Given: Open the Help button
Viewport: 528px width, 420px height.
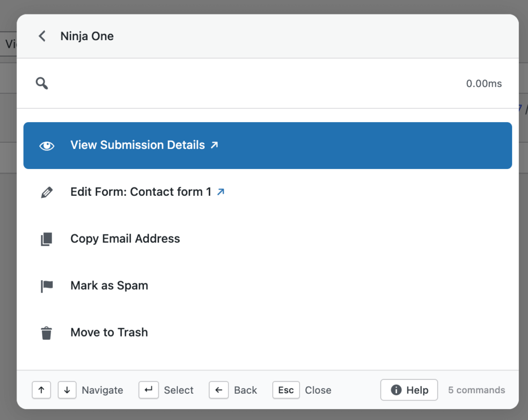Looking at the screenshot, I should 409,390.
